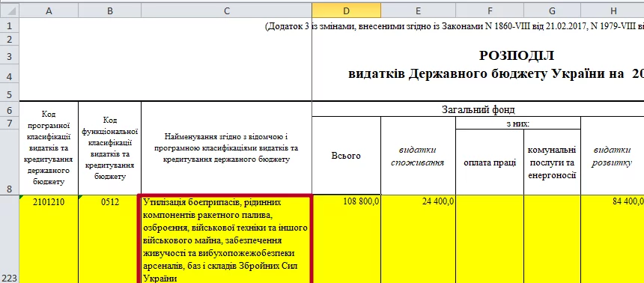This screenshot has width=644, height=283.
Task: Select row 1 header
Action: [x=10, y=26]
